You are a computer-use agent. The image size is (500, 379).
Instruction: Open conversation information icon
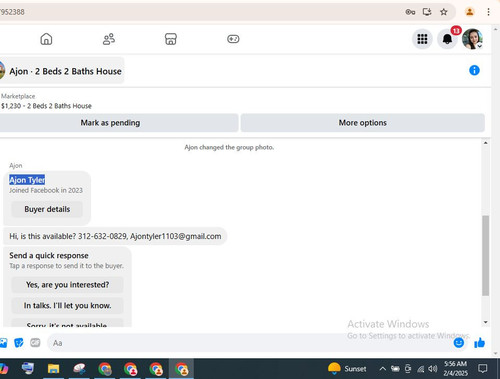pyautogui.click(x=474, y=70)
